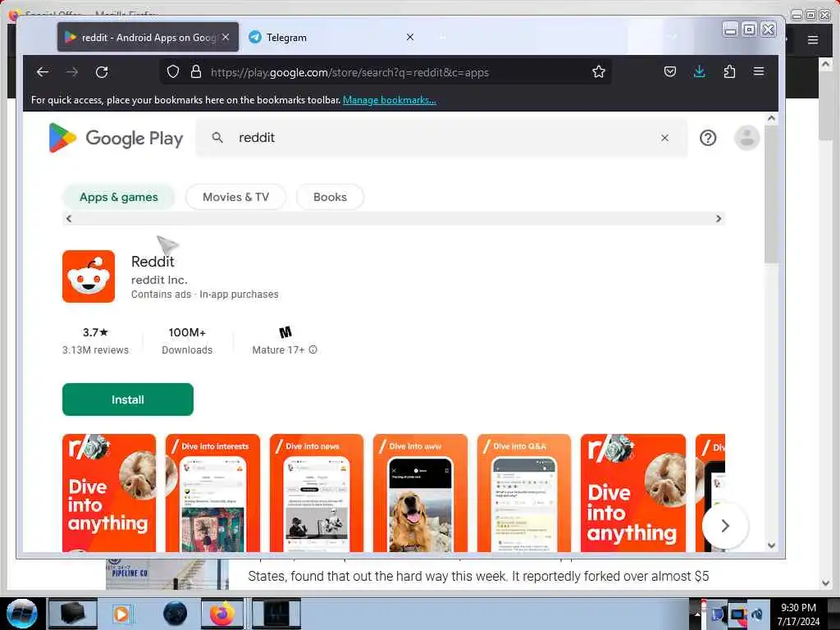Select the Apps & games filter chip
Viewport: 840px width, 630px height.
pyautogui.click(x=118, y=197)
